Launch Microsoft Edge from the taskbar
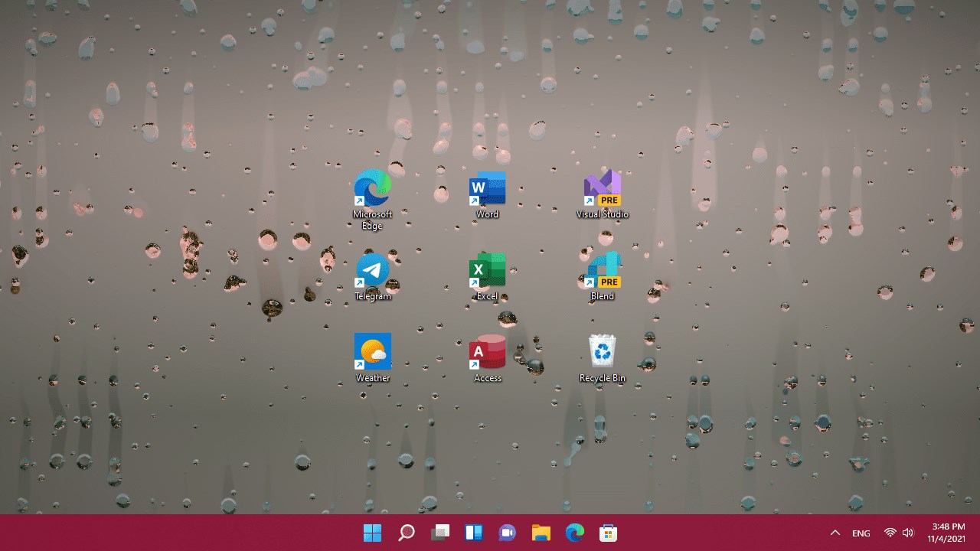 (x=575, y=533)
